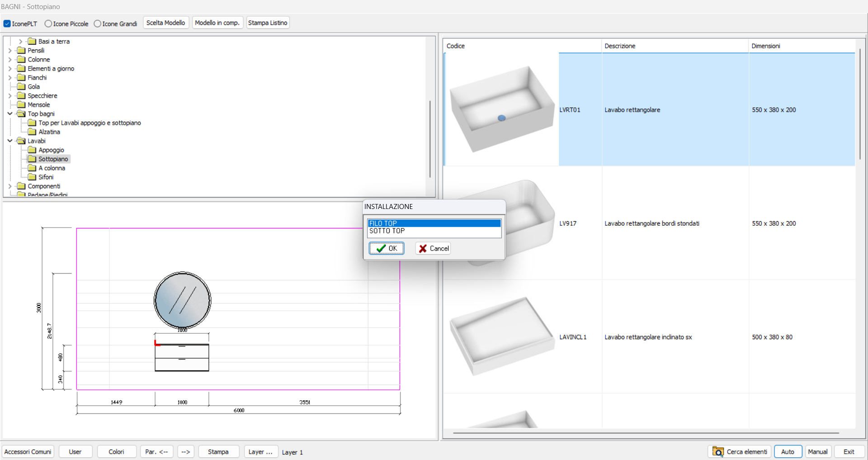Expand the Basi a terra tree node
The height and width of the screenshot is (460, 868).
click(x=20, y=41)
